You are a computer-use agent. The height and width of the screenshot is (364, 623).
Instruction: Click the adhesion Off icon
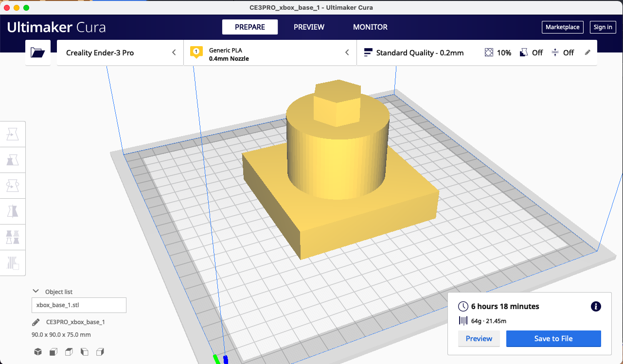pyautogui.click(x=555, y=52)
